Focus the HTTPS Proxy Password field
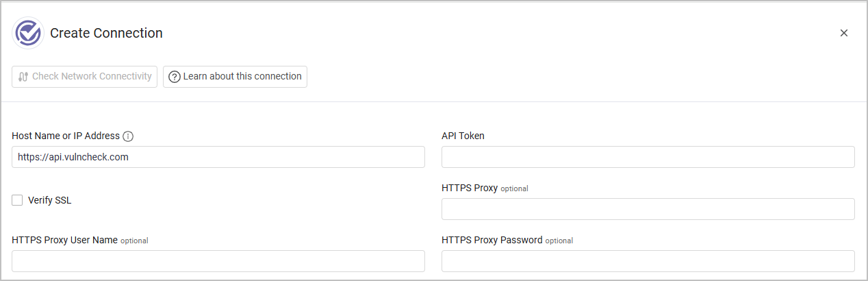This screenshot has height=281, width=868. pos(648,261)
